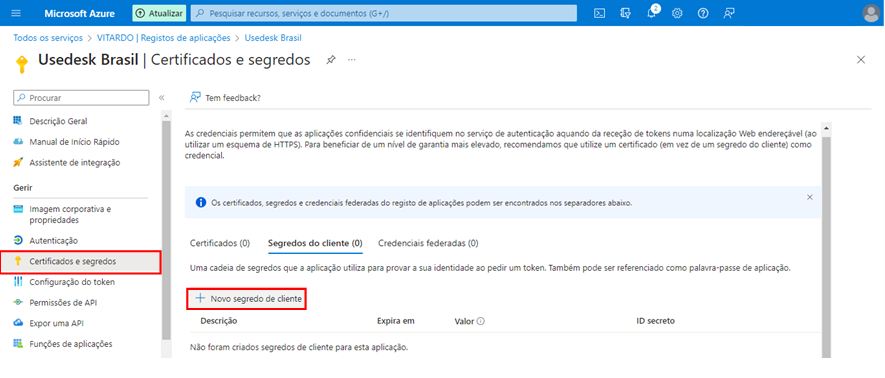Click the Expira em column header
The width and height of the screenshot is (885, 378).
click(x=396, y=321)
